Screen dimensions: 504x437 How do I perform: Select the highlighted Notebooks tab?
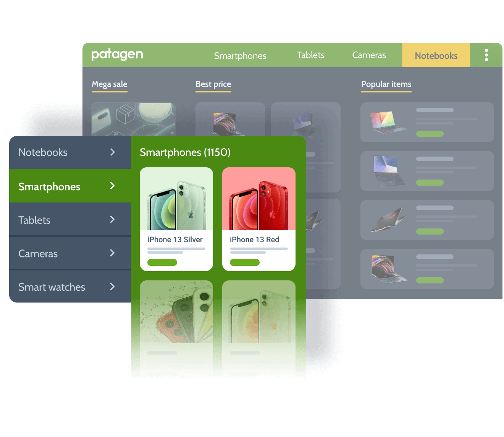pyautogui.click(x=436, y=55)
